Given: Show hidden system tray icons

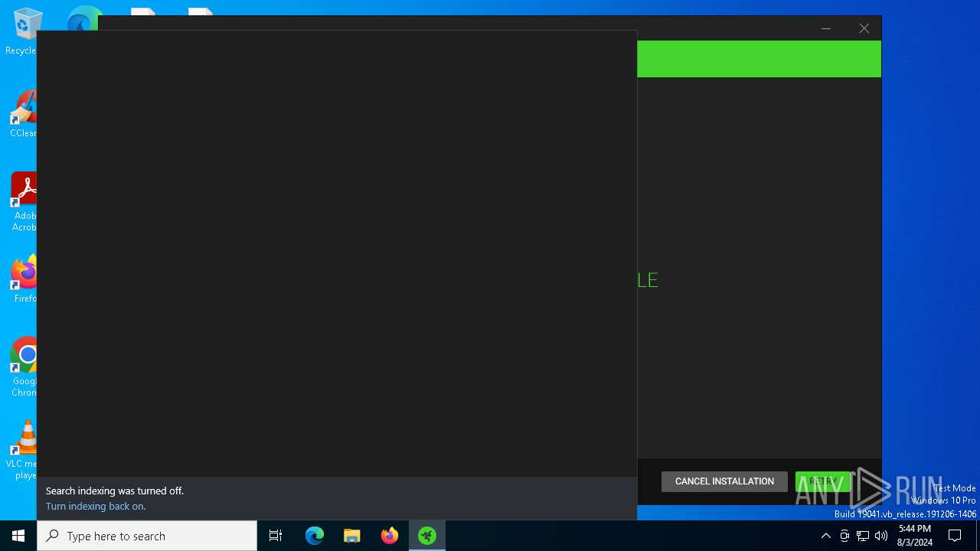Looking at the screenshot, I should (x=825, y=536).
